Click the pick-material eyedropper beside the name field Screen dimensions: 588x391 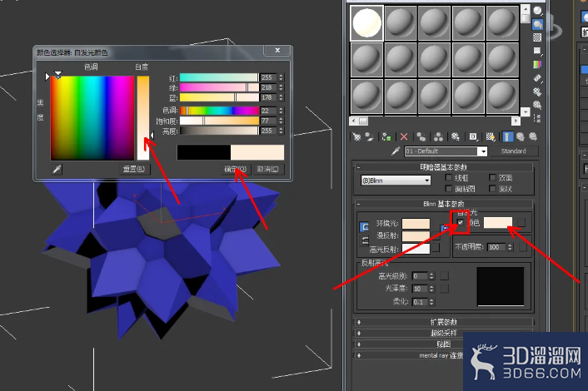[396, 151]
